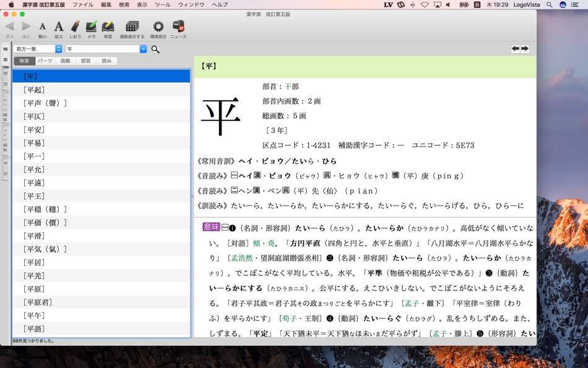Enlarge text with the 拡大 icon
This screenshot has height=368, width=588.
(59, 27)
